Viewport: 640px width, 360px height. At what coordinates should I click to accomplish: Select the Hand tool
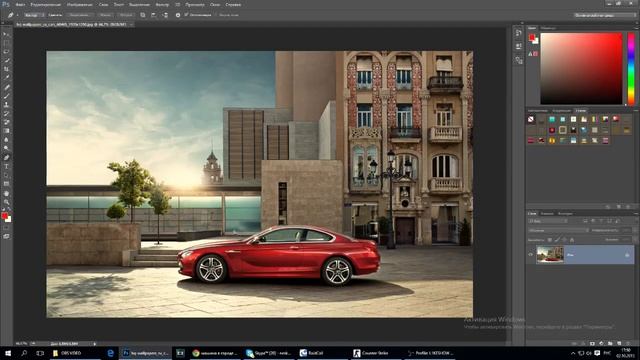(7, 193)
